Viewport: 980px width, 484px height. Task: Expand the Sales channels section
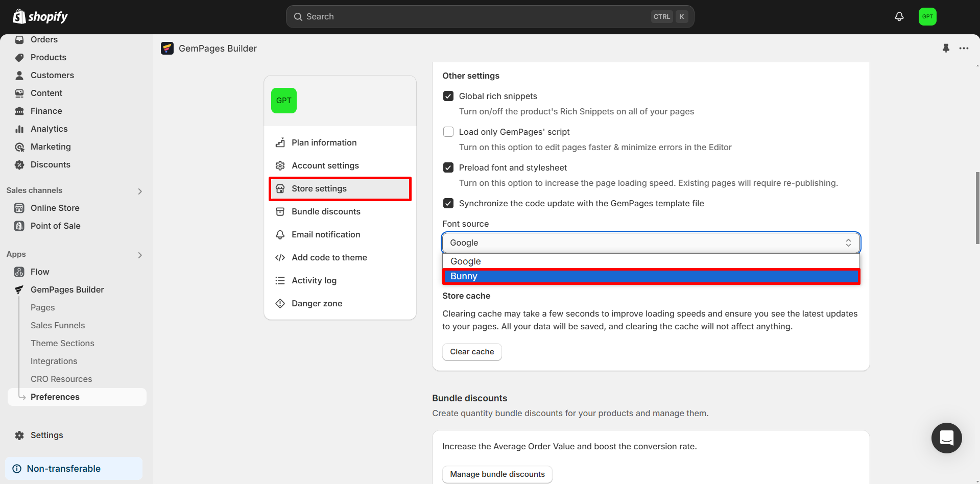click(140, 191)
